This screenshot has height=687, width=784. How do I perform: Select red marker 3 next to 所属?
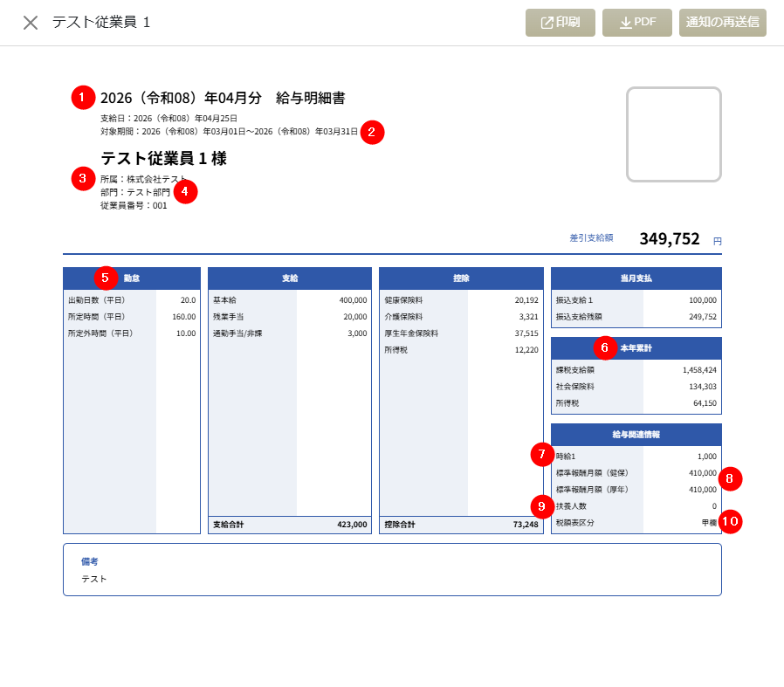pyautogui.click(x=83, y=178)
